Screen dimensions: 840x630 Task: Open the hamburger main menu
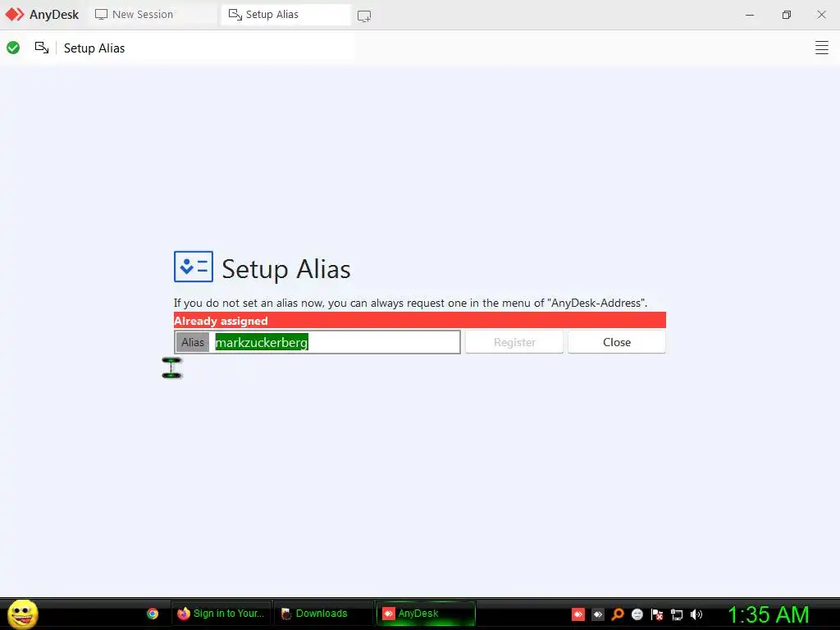[x=821, y=48]
